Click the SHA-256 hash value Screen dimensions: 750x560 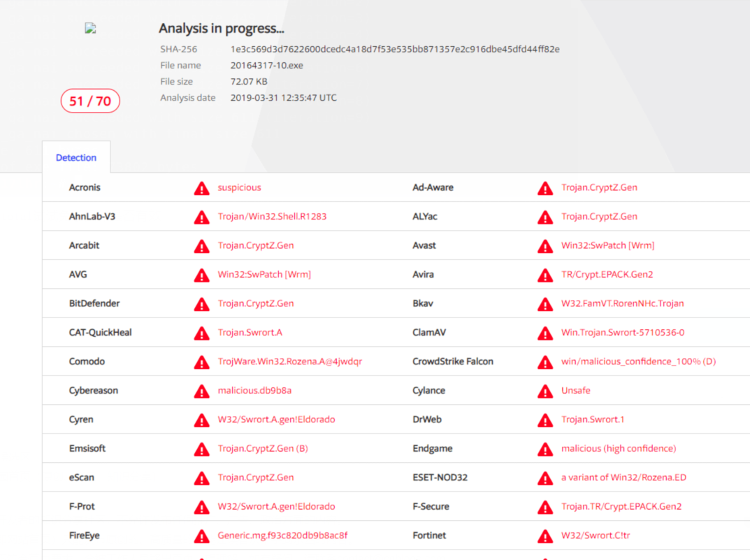pos(395,49)
